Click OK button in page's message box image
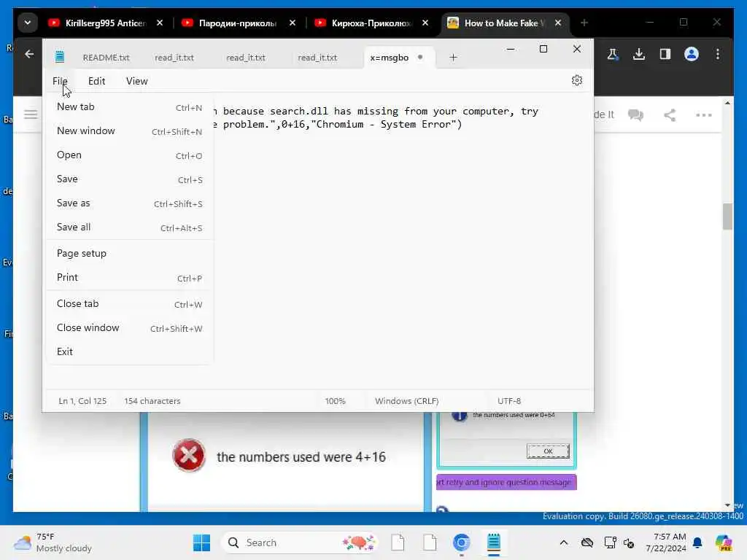The image size is (747, 560). pyautogui.click(x=548, y=451)
